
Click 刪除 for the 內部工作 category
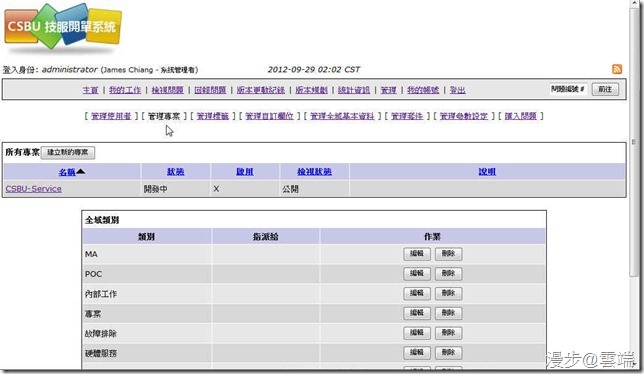(x=448, y=293)
